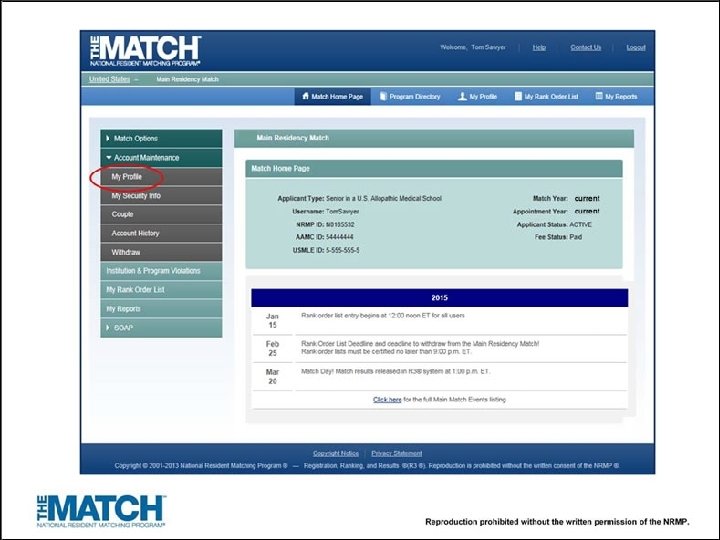The height and width of the screenshot is (540, 720).
Task: Click the home icon beside Match Home Page
Action: point(305,96)
